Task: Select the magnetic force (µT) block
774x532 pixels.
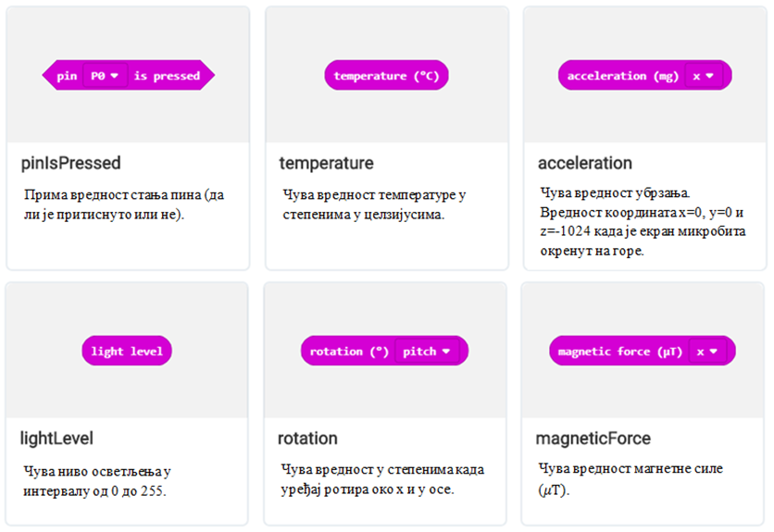Action: coord(643,351)
